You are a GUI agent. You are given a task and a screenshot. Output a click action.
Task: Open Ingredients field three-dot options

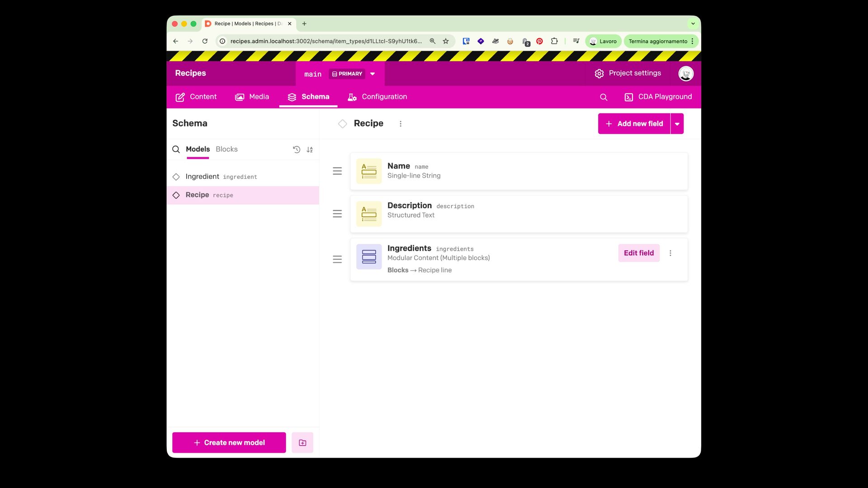(x=670, y=253)
